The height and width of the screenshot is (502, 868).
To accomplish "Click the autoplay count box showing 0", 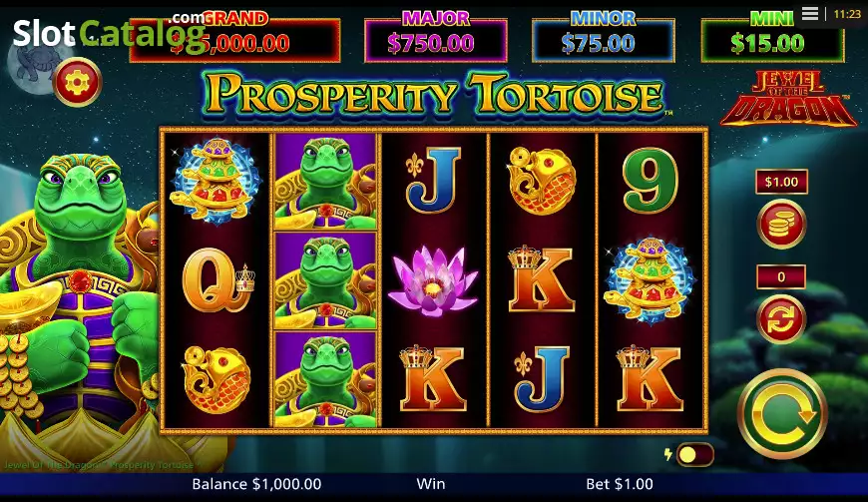I will coord(781,276).
